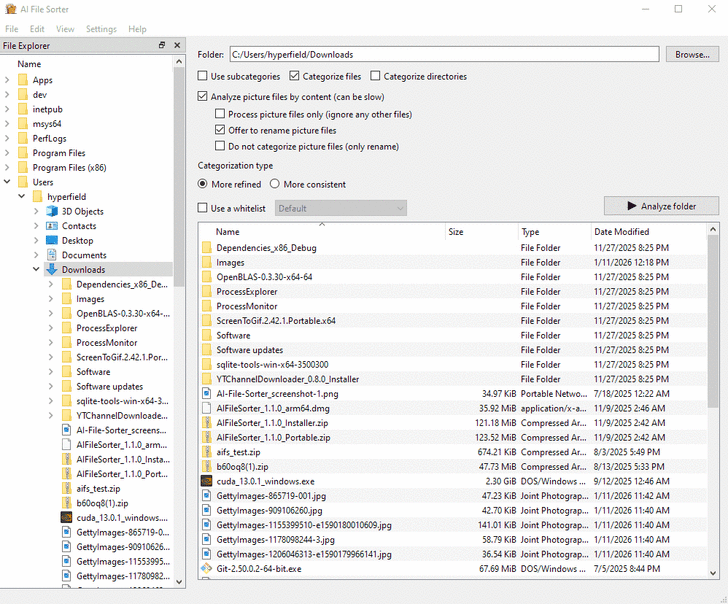Collapse the Users tree node
The height and width of the screenshot is (604, 728).
[x=7, y=182]
